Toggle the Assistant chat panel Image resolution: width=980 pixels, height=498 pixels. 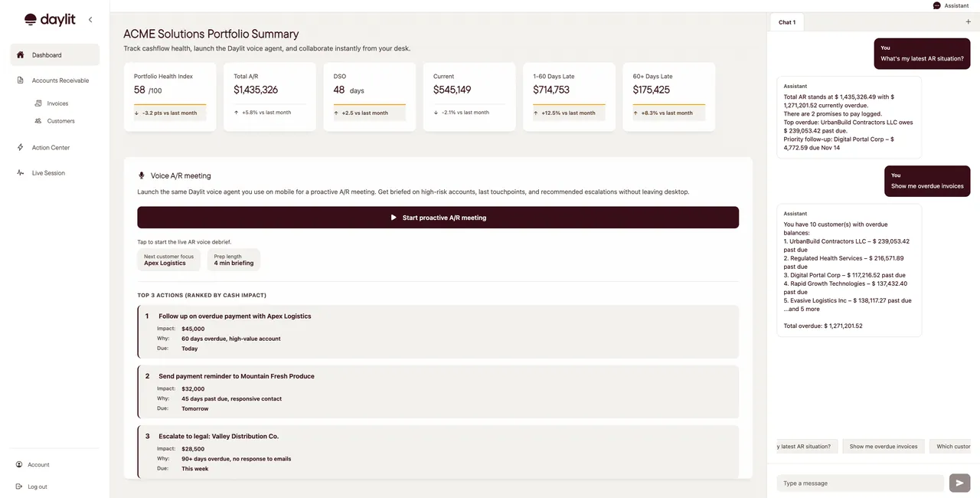pos(951,5)
